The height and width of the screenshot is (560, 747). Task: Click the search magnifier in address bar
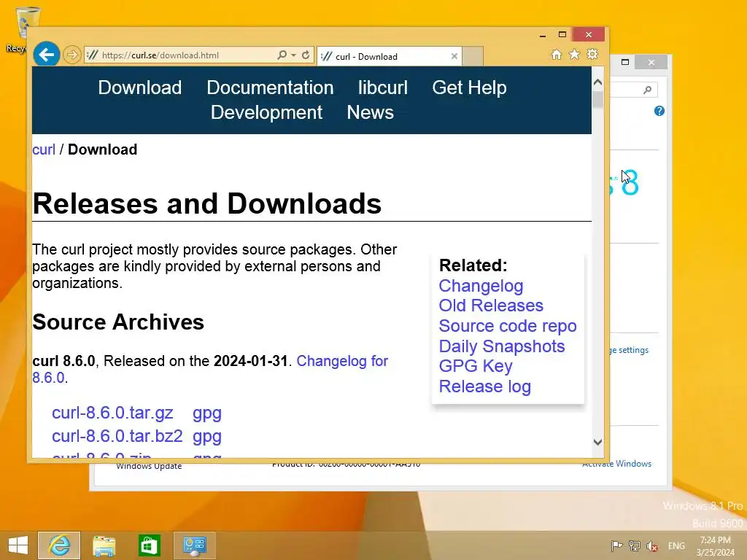pos(282,55)
